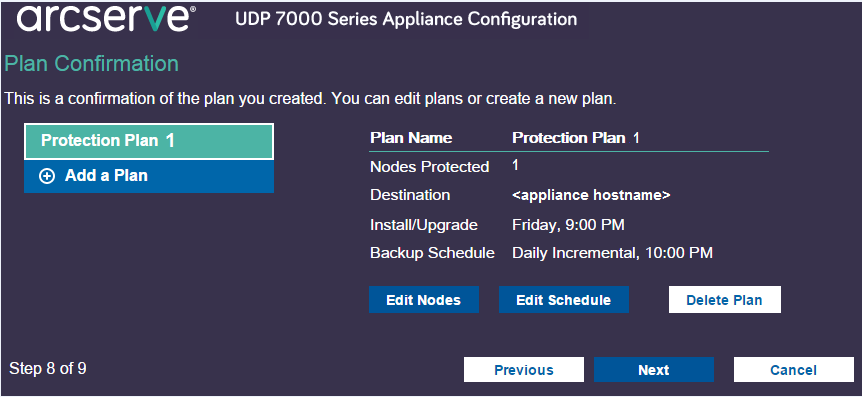The height and width of the screenshot is (397, 862).
Task: Click the Step 8 of 9 indicator
Action: point(48,368)
